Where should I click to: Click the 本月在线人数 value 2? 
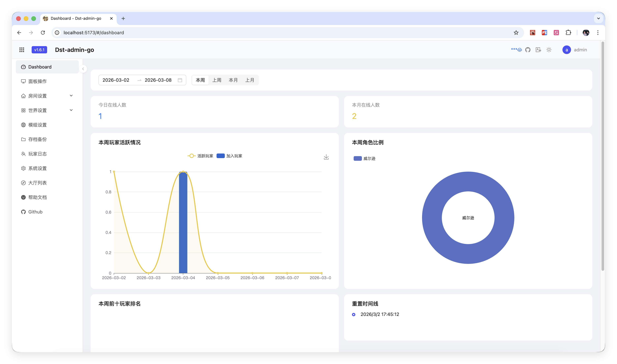(354, 116)
